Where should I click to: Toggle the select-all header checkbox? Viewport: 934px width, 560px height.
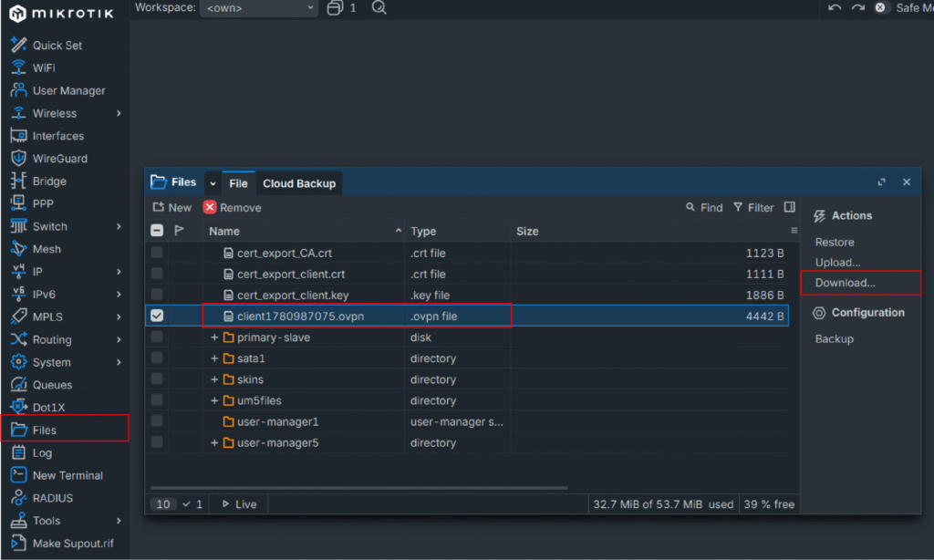click(x=157, y=231)
